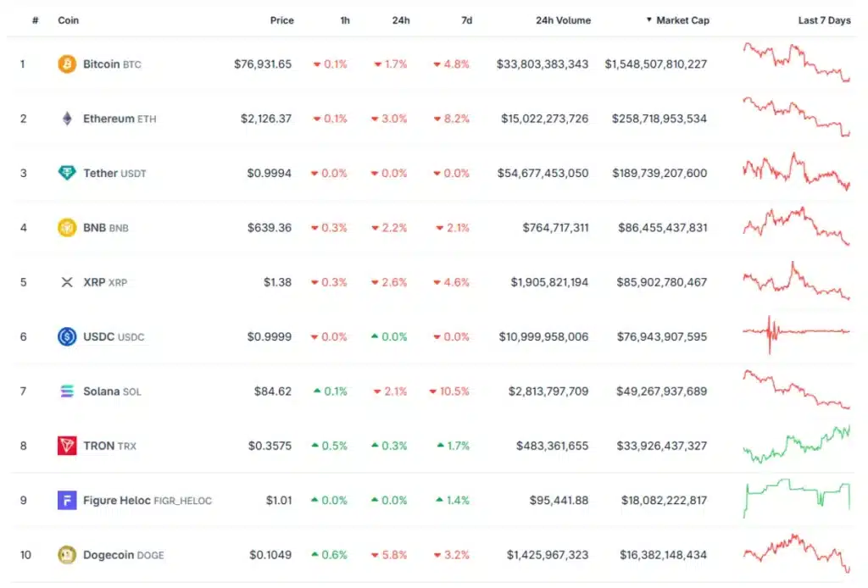Sort by 24h Volume column header
The height and width of the screenshot is (588, 868).
563,20
